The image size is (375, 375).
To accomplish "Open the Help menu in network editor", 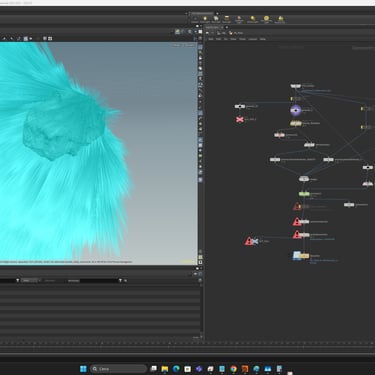I will click(x=263, y=39).
